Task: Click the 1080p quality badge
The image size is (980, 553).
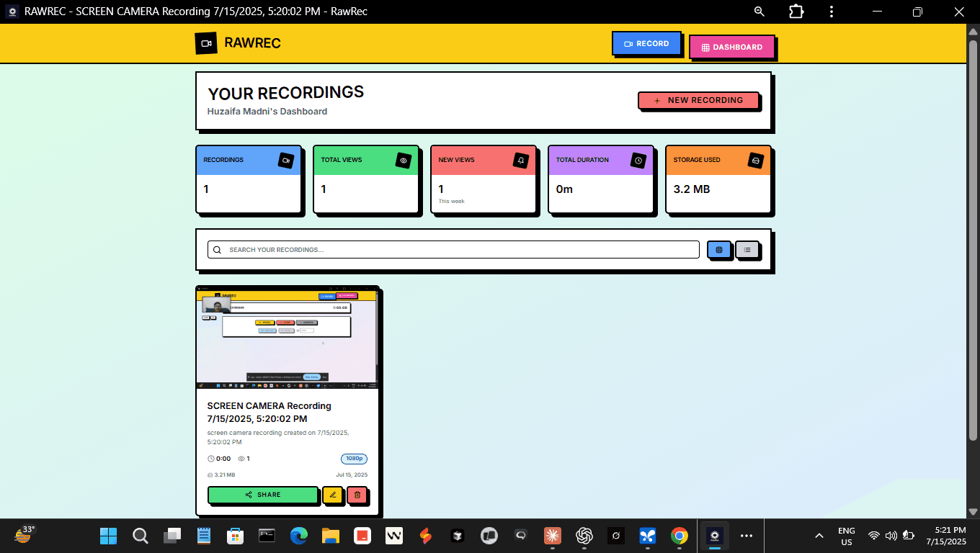Action: 354,459
